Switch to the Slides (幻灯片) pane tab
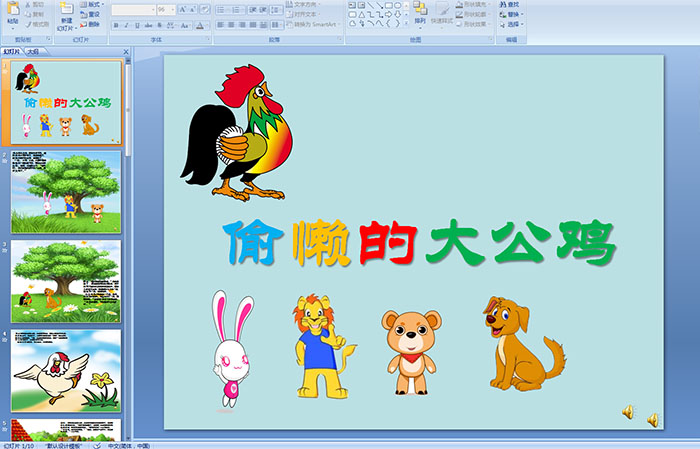 tap(12, 52)
